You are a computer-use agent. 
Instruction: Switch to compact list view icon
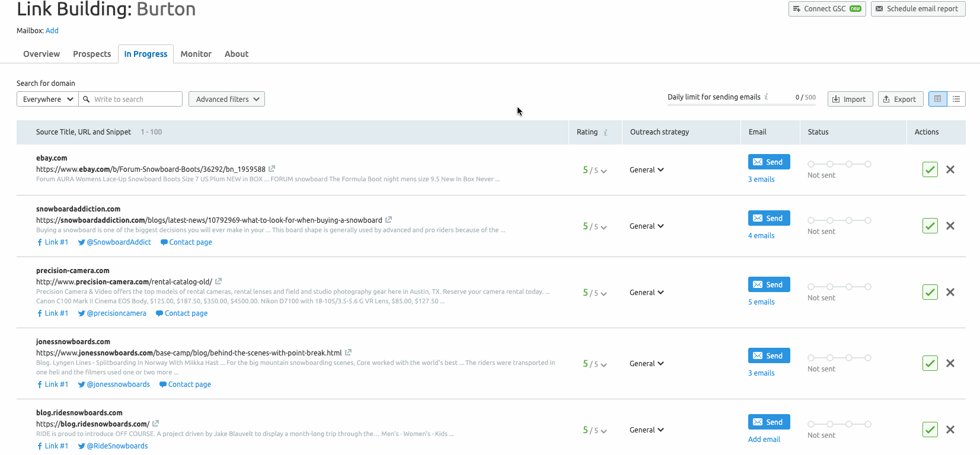tap(956, 99)
